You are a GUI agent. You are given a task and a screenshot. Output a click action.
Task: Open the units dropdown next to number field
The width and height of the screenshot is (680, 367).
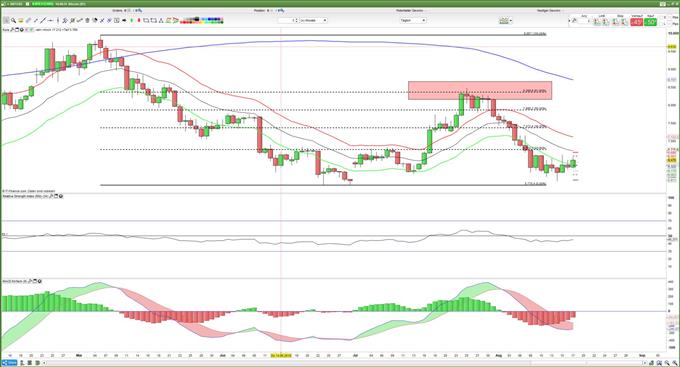(314, 20)
